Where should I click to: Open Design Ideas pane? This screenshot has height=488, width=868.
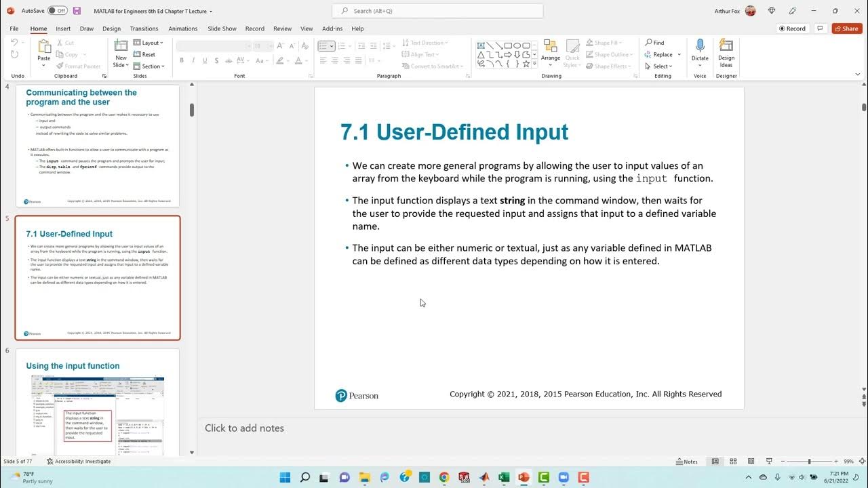coord(726,53)
